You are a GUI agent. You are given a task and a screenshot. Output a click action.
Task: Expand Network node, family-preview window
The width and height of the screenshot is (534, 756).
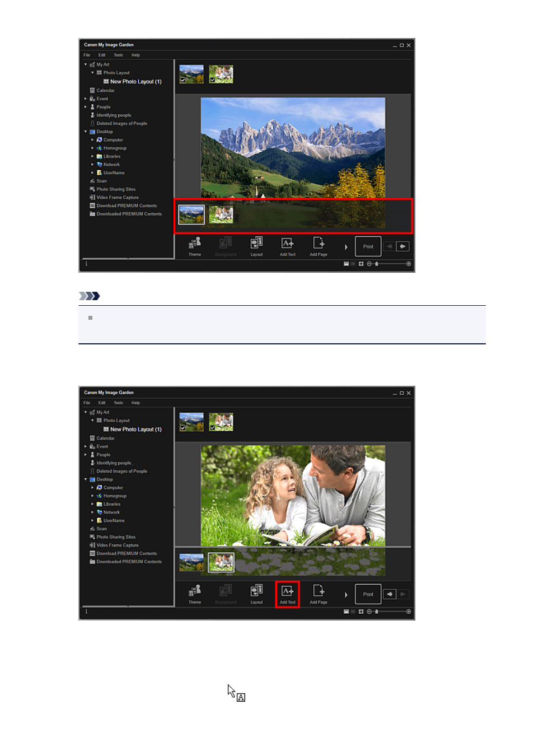92,512
